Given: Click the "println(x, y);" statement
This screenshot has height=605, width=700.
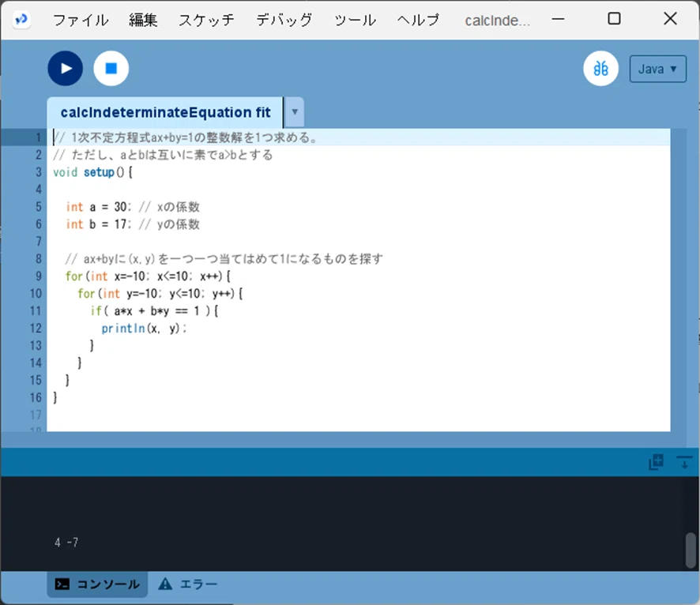Looking at the screenshot, I should [144, 329].
